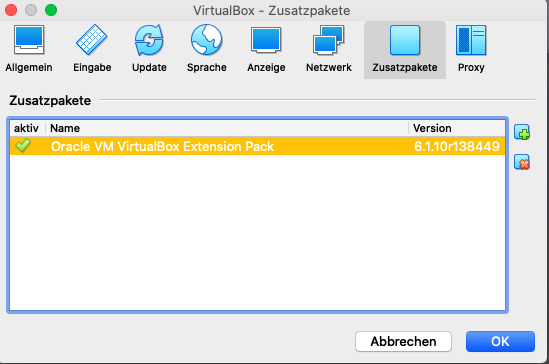
Task: Remove the selected extension package
Action: pyautogui.click(x=522, y=162)
